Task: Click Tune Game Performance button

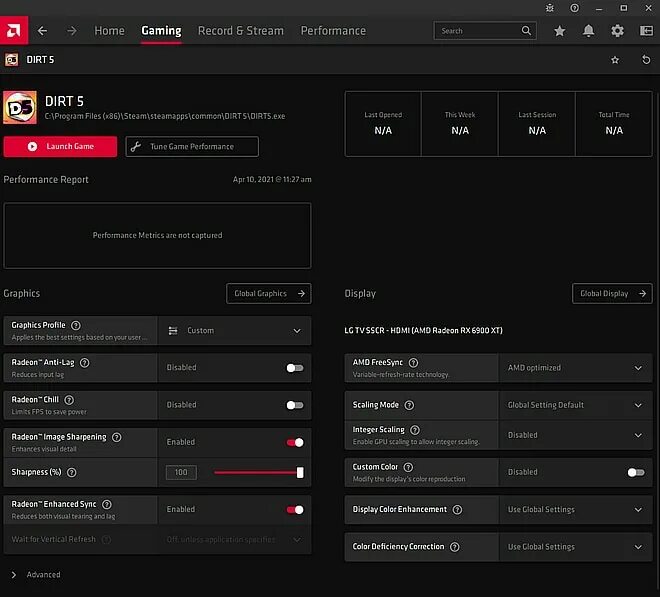Action: pyautogui.click(x=192, y=147)
